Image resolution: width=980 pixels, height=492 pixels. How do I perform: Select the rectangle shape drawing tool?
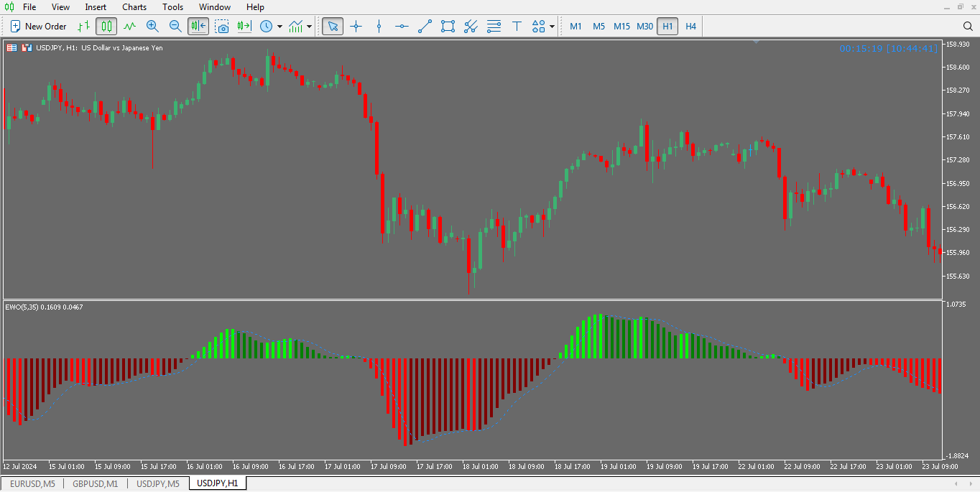click(x=448, y=27)
